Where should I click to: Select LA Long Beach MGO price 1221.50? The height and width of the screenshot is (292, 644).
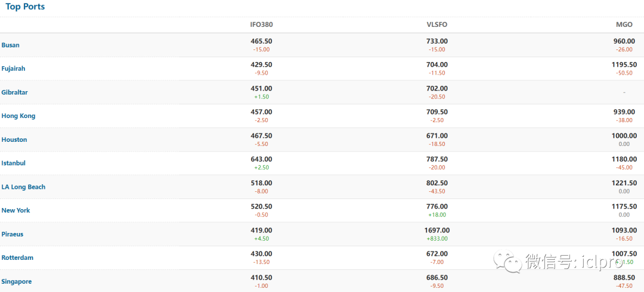(x=624, y=183)
